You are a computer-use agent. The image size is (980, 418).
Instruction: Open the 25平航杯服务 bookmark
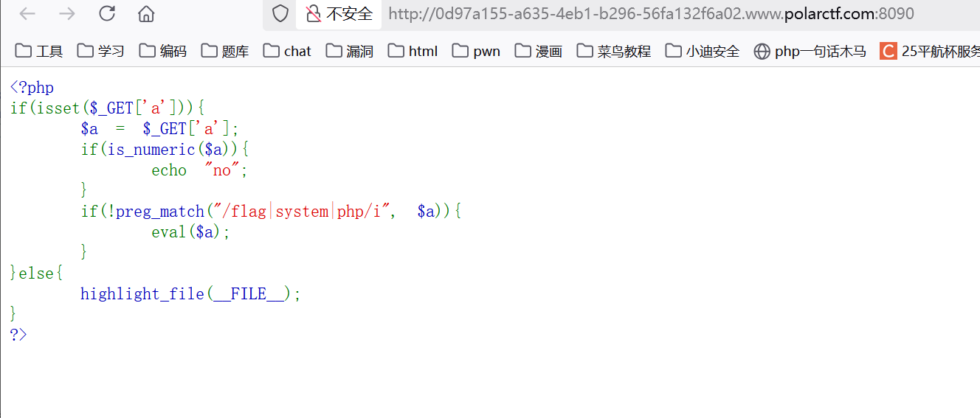coord(930,51)
